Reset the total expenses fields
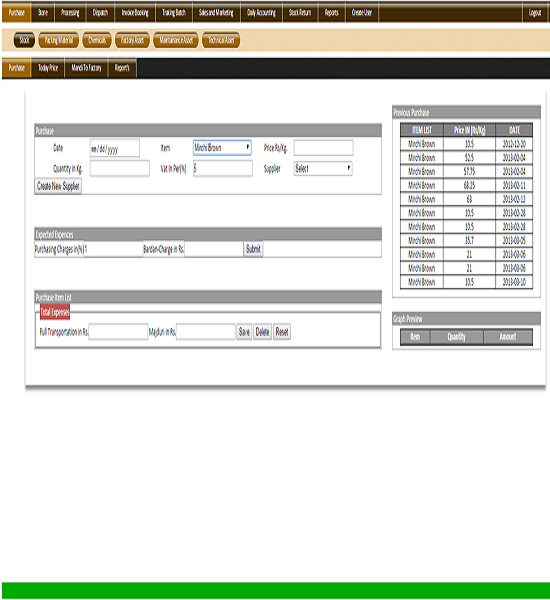 point(282,332)
